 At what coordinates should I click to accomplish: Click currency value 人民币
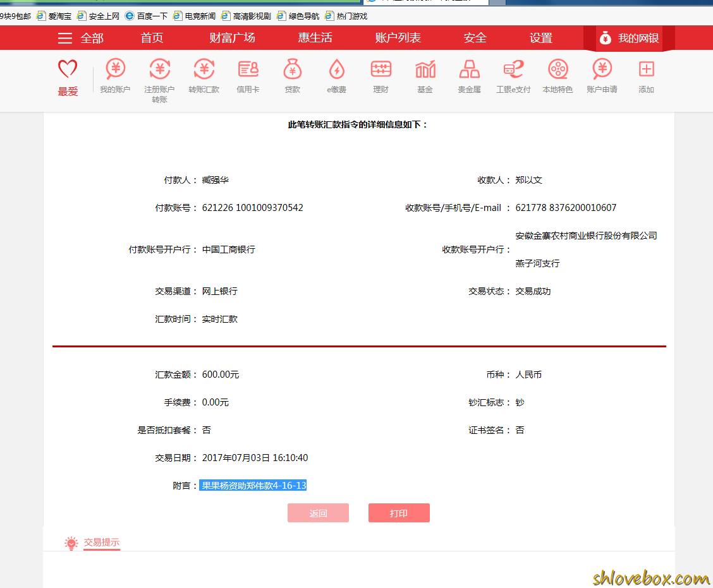pyautogui.click(x=528, y=375)
